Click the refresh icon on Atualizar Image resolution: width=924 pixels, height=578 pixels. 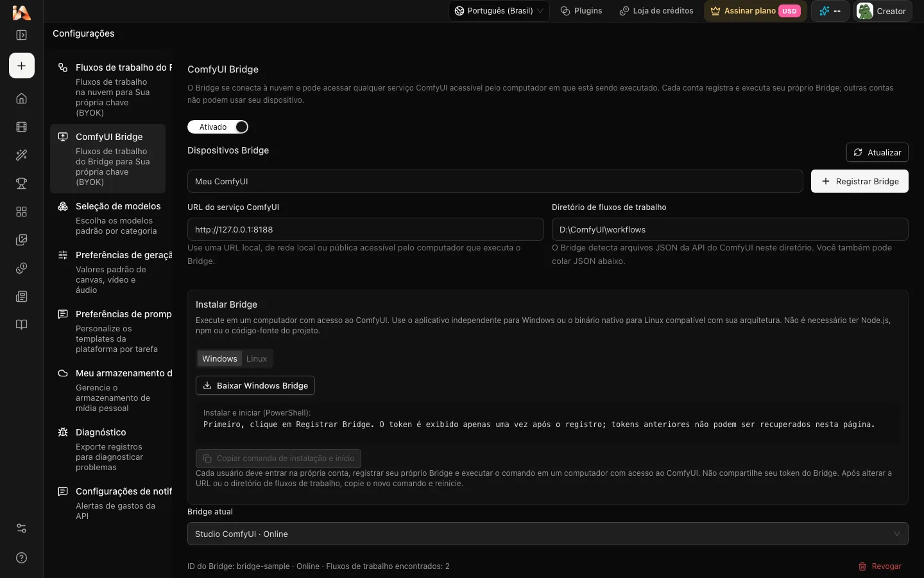pyautogui.click(x=858, y=152)
